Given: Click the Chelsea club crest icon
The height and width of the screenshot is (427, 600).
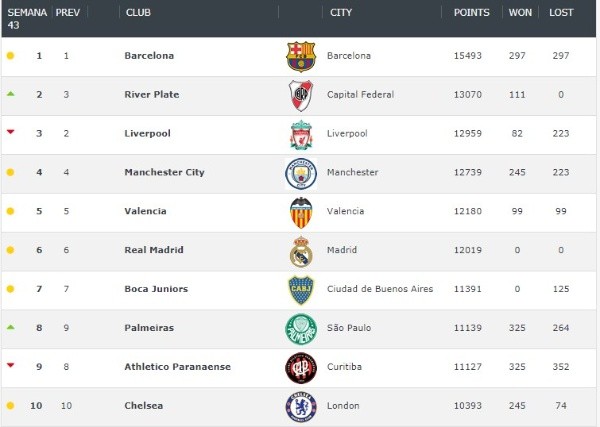Looking at the screenshot, I should 300,406.
